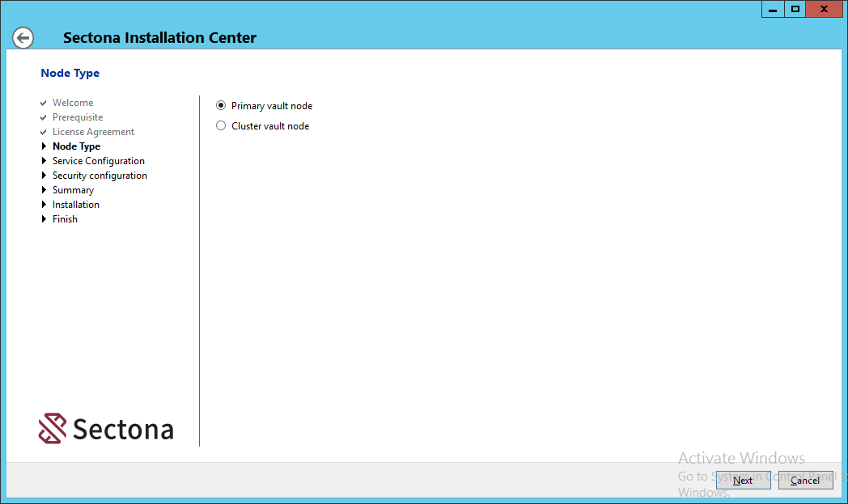Screen dimensions: 848x504
Task: Click the arrow marker beside Security configuration
Action: click(x=45, y=176)
